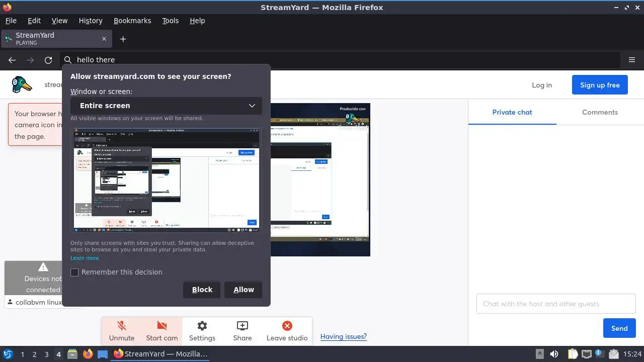Open Firefox hamburger application menu
The height and width of the screenshot is (362, 644).
pyautogui.click(x=632, y=60)
